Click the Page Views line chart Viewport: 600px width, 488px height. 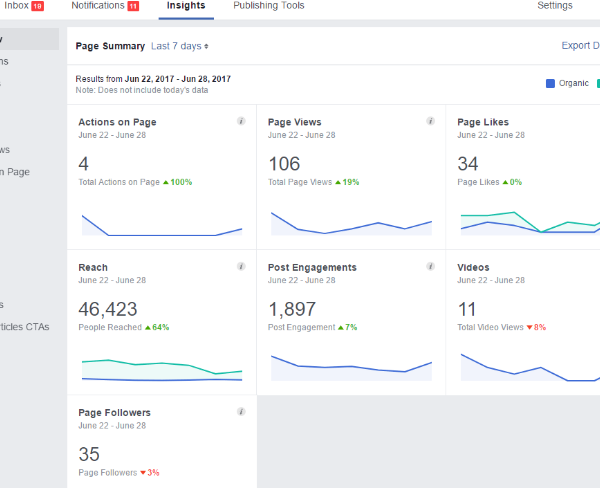351,224
